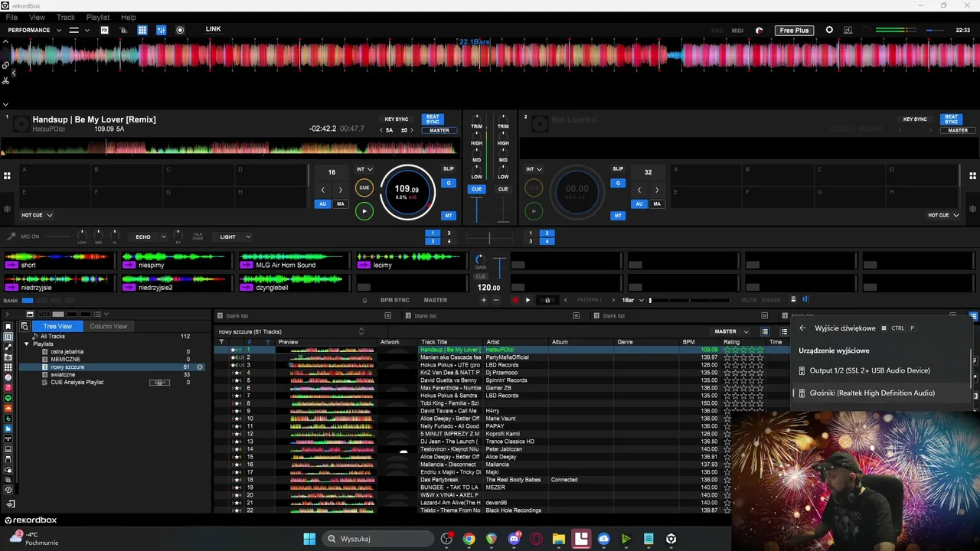The width and height of the screenshot is (980, 551).
Task: Click sampler minus button near BPM 120
Action: point(496,300)
